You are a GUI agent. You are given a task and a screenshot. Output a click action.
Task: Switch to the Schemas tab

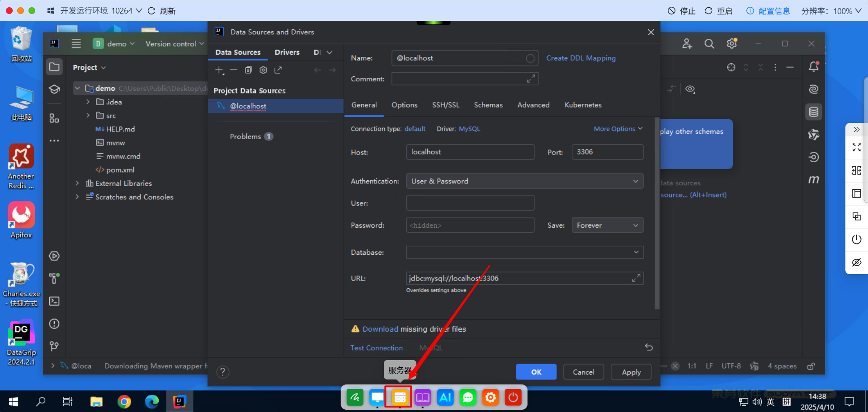point(488,105)
